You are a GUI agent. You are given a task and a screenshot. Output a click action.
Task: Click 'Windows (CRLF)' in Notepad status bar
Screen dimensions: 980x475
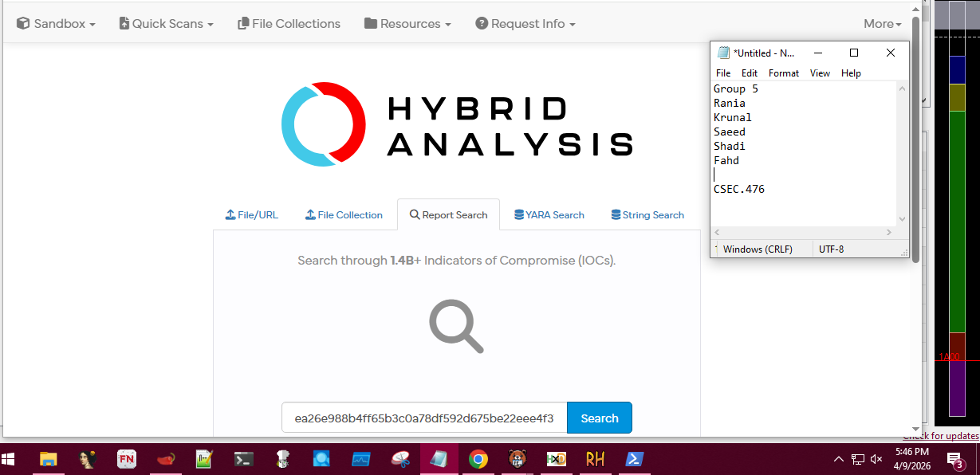[x=758, y=249]
